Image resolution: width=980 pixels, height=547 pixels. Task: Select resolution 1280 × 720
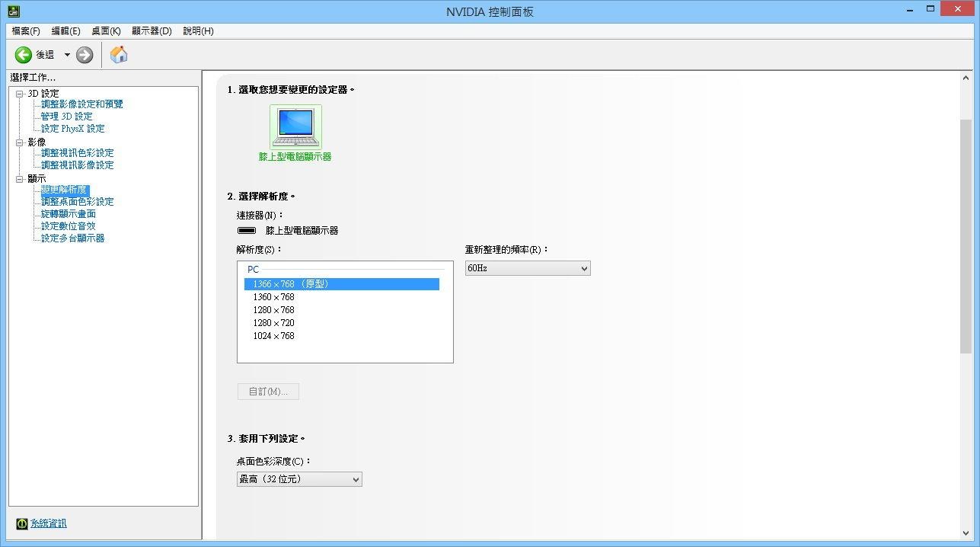pos(341,323)
